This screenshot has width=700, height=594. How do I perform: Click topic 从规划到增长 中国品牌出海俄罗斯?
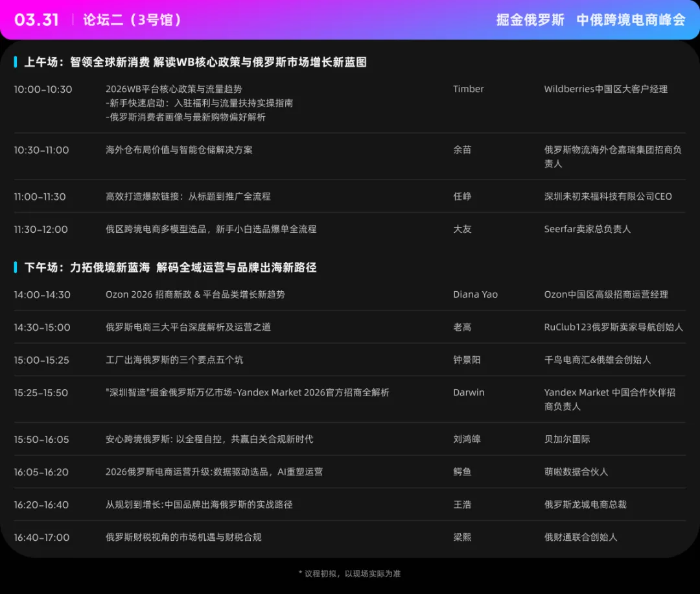199,505
